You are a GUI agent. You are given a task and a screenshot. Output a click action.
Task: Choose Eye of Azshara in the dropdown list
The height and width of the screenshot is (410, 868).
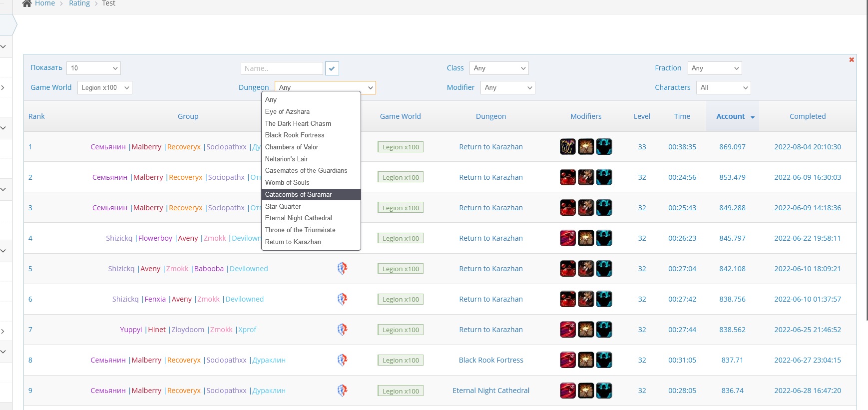(x=287, y=111)
